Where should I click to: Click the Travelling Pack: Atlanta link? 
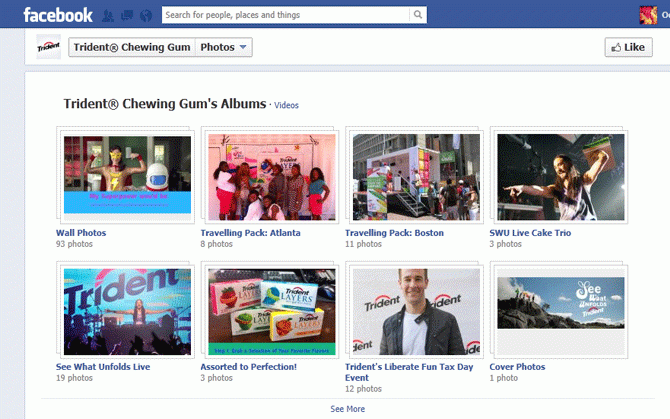(250, 233)
